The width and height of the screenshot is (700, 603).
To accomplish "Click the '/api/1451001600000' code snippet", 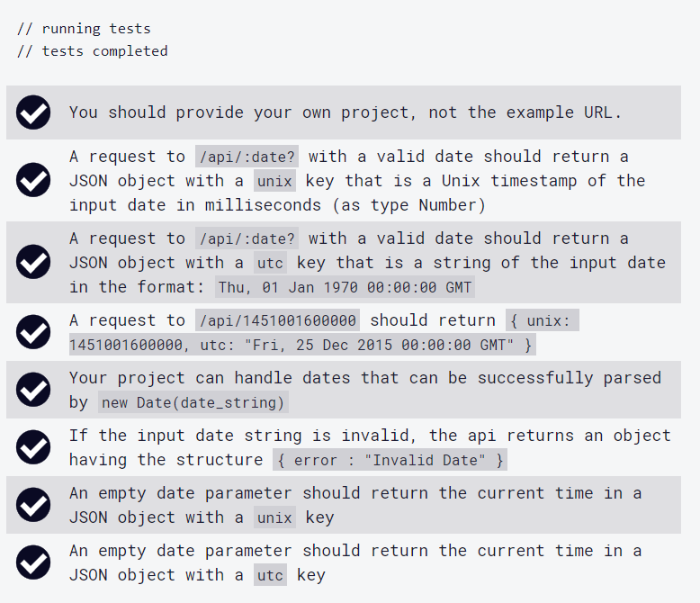I will pyautogui.click(x=277, y=320).
